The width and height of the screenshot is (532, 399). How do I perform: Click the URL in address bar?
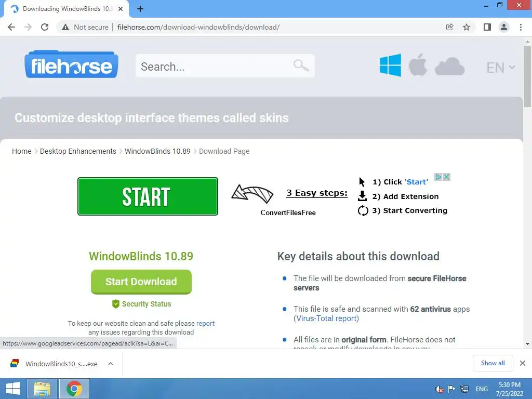pos(198,27)
